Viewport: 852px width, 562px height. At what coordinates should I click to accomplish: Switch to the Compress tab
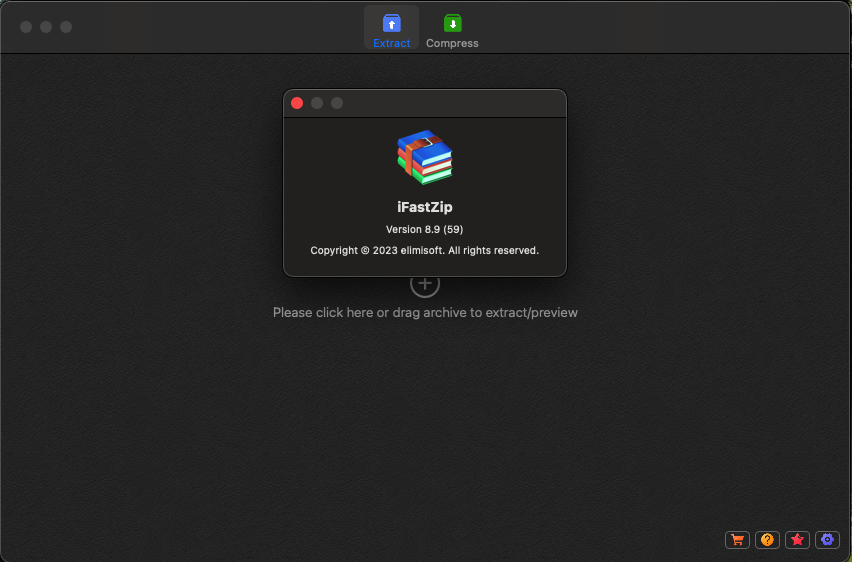[x=452, y=28]
